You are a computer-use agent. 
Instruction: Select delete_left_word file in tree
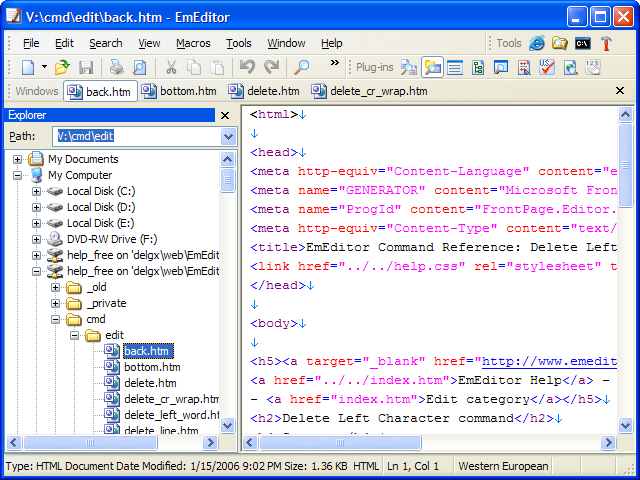pos(171,415)
